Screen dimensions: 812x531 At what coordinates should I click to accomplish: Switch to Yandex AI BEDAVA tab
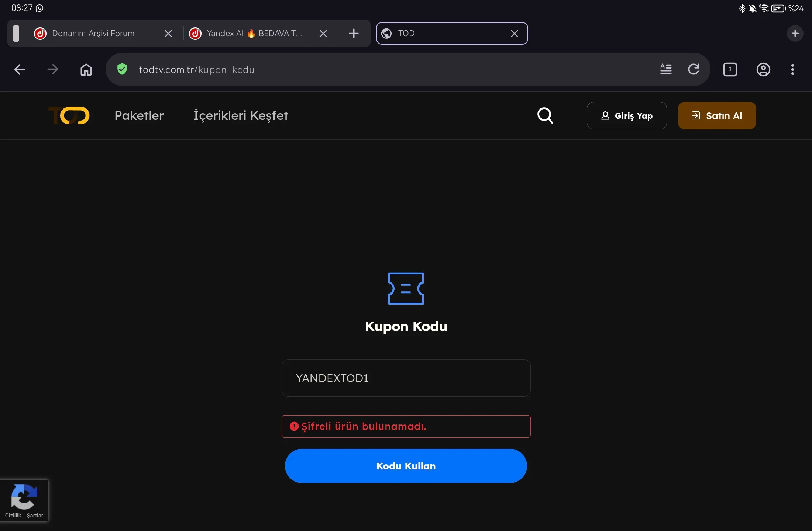[x=255, y=34]
